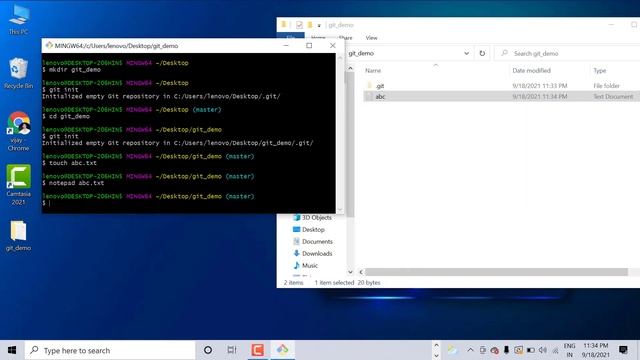This screenshot has width=640, height=360.
Task: Launch the Camtasia 2021 desktop shortcut
Action: tap(18, 185)
